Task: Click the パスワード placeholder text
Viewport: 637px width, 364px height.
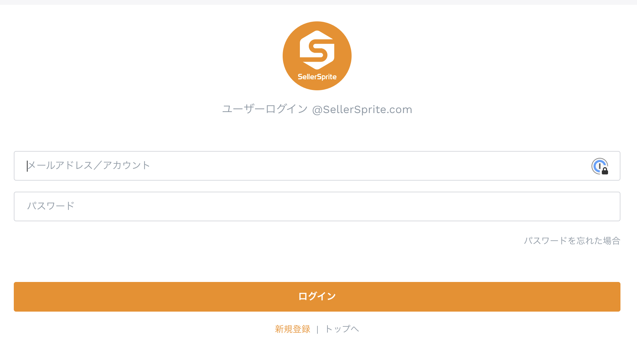Action: (x=51, y=206)
